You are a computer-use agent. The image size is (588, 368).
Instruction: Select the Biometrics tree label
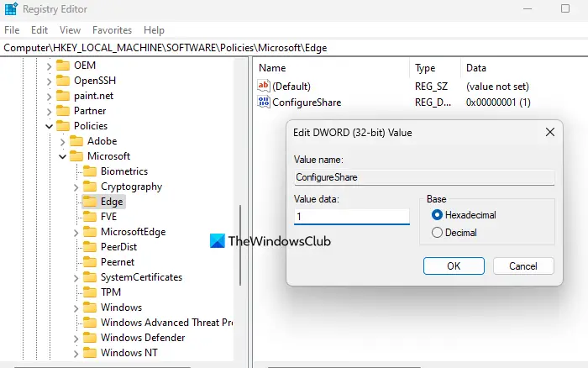point(124,171)
